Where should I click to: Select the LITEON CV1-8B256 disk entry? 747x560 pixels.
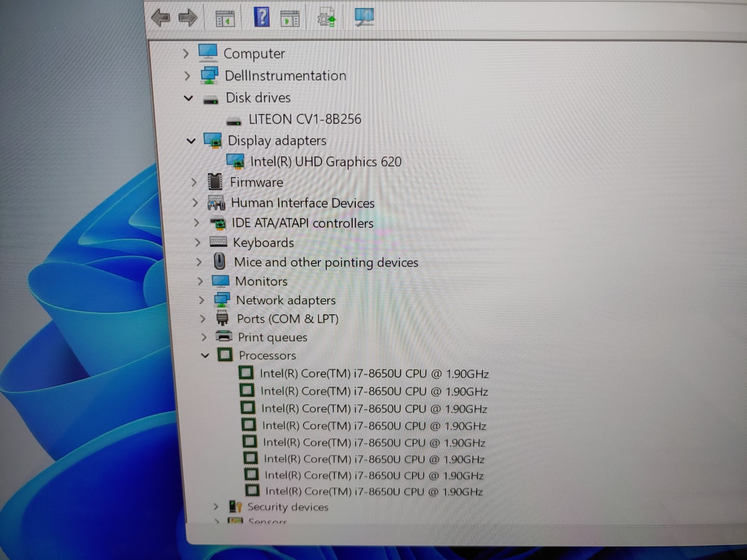[x=305, y=119]
